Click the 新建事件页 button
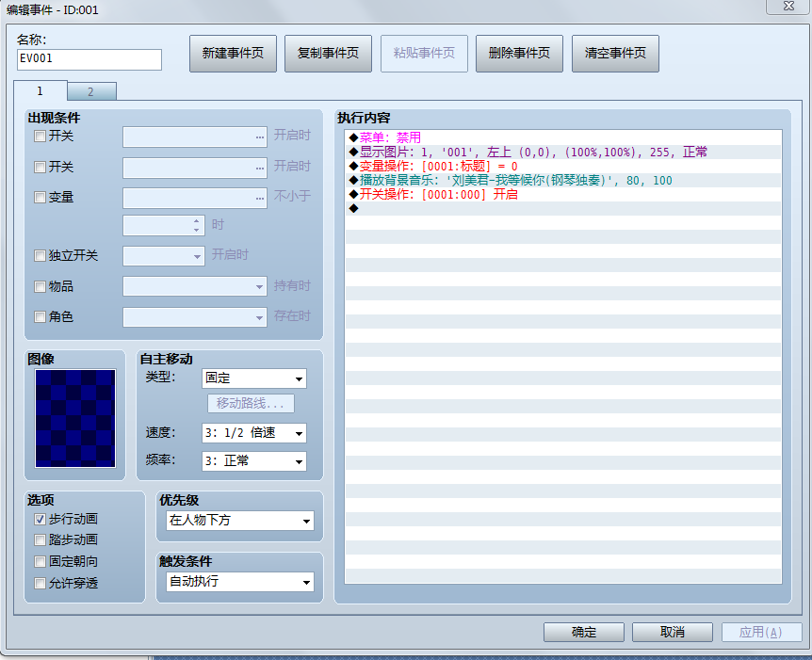Viewport: 812px width, 660px height. click(x=233, y=54)
